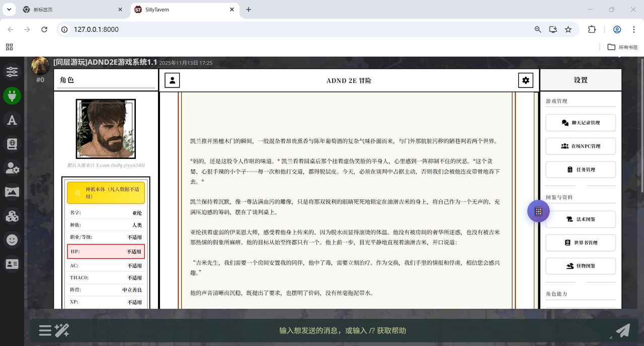
Task: Open character management ID card icon
Action: (12, 264)
